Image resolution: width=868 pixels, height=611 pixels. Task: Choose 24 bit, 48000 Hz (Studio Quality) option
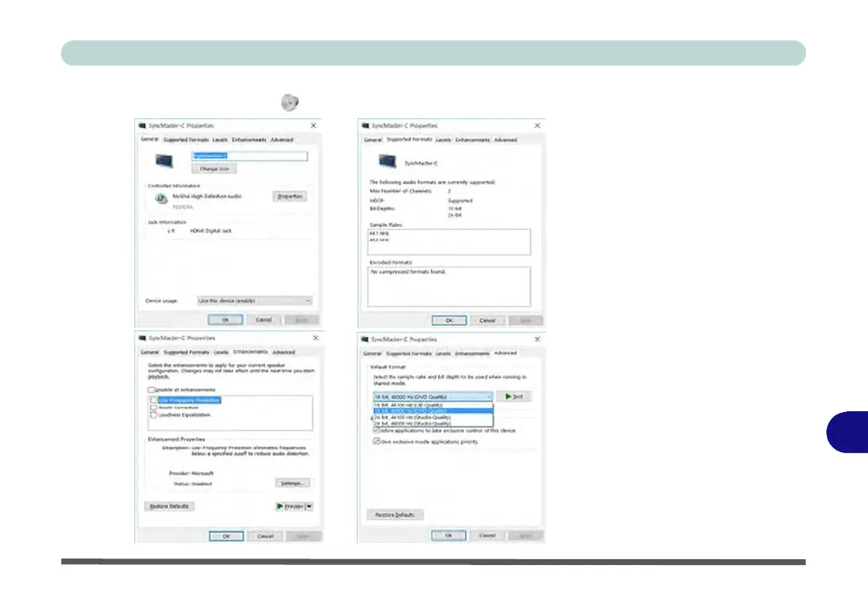coord(433,424)
